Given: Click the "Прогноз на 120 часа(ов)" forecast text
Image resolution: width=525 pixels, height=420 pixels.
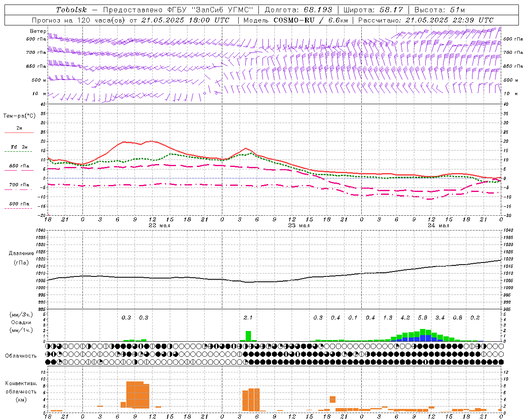Looking at the screenshot, I should (80, 20).
